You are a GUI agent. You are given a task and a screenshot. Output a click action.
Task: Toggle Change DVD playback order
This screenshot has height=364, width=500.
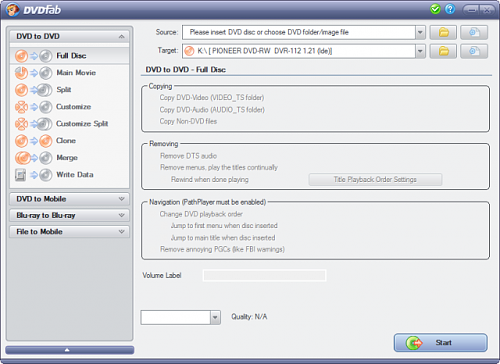coord(201,214)
